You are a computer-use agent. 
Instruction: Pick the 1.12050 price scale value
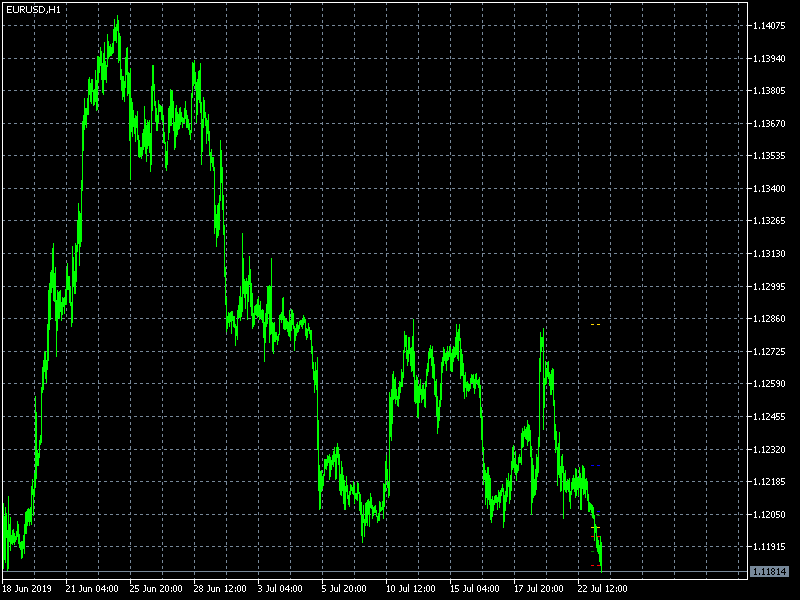(x=769, y=515)
